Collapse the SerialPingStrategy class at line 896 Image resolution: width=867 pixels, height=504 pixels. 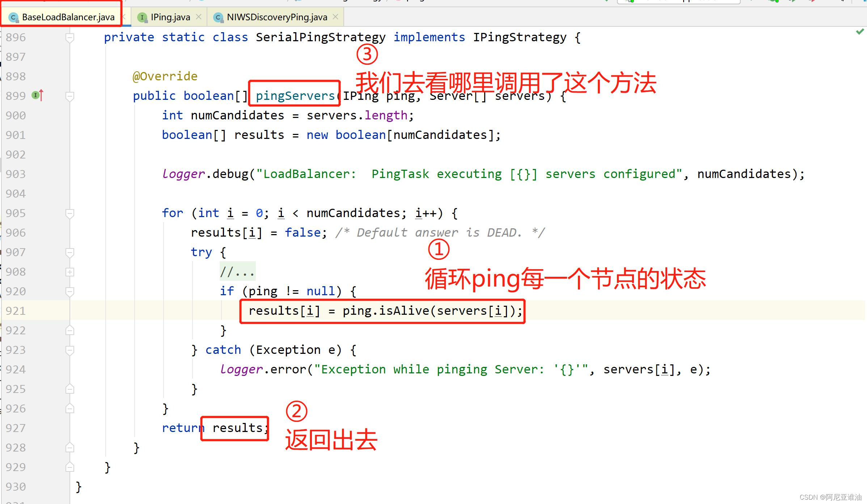pos(70,37)
